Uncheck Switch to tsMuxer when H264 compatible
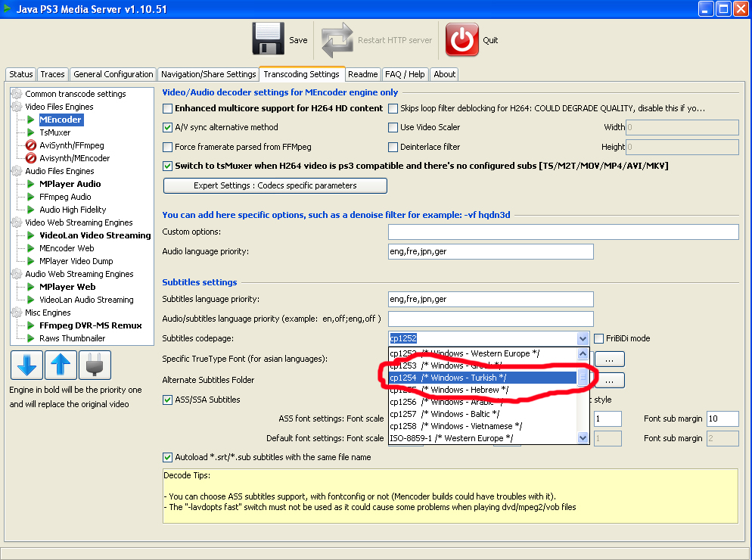Image resolution: width=752 pixels, height=560 pixels. [x=167, y=166]
